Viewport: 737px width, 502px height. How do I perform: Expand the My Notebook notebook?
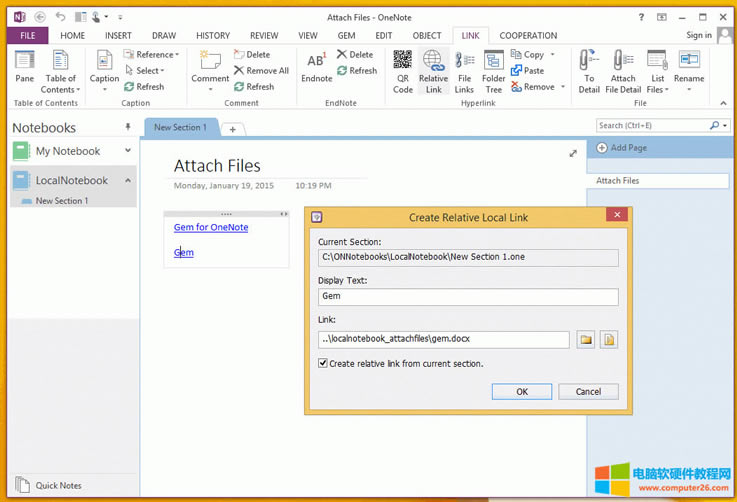[x=128, y=151]
